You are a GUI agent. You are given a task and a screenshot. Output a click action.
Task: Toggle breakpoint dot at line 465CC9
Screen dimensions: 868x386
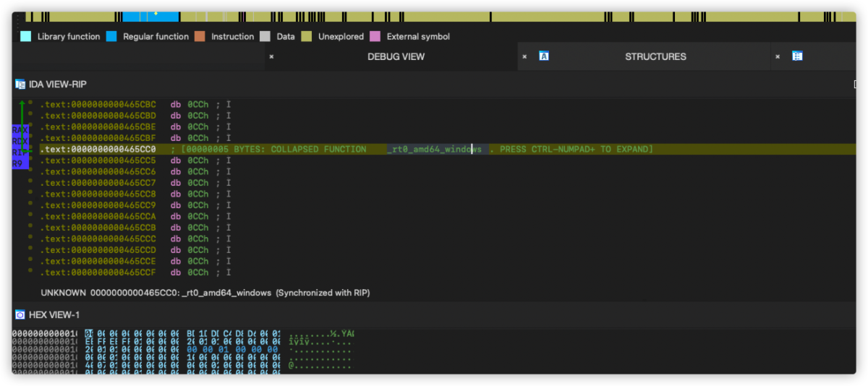[30, 205]
